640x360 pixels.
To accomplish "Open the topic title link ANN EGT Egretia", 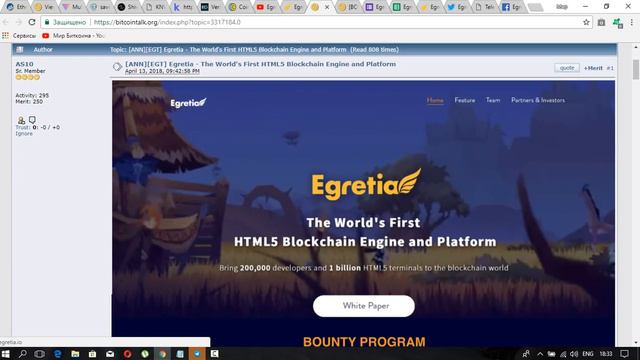I will (x=260, y=64).
